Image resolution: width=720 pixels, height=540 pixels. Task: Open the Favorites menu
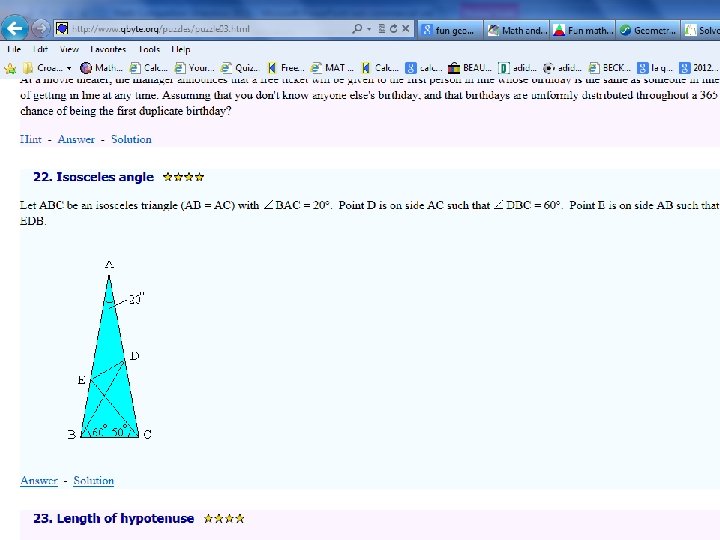108,49
